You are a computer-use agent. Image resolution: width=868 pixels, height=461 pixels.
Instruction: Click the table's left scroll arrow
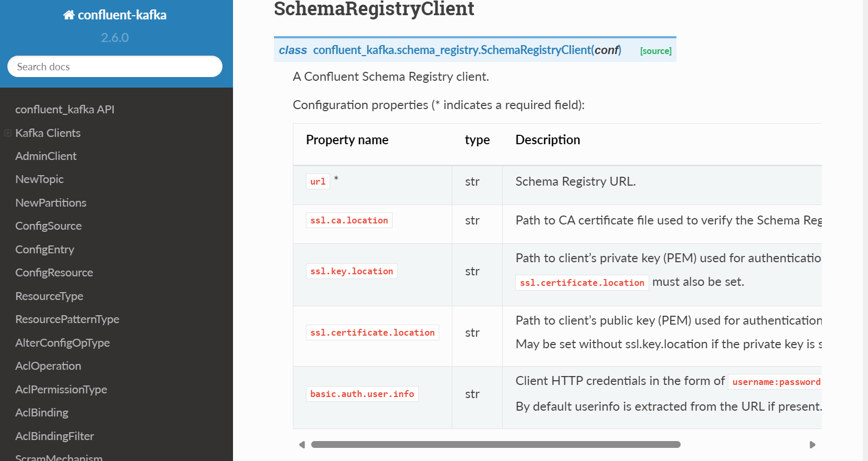[x=302, y=445]
